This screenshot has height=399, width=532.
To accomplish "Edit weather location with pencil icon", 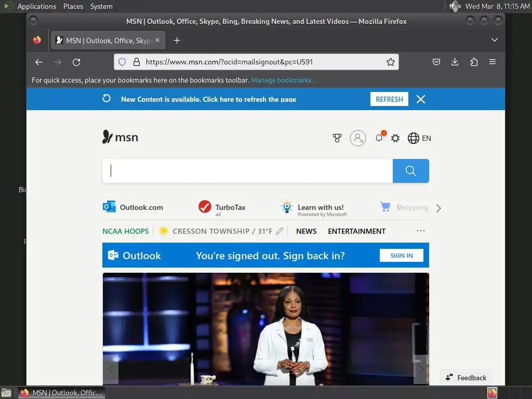I will (280, 231).
